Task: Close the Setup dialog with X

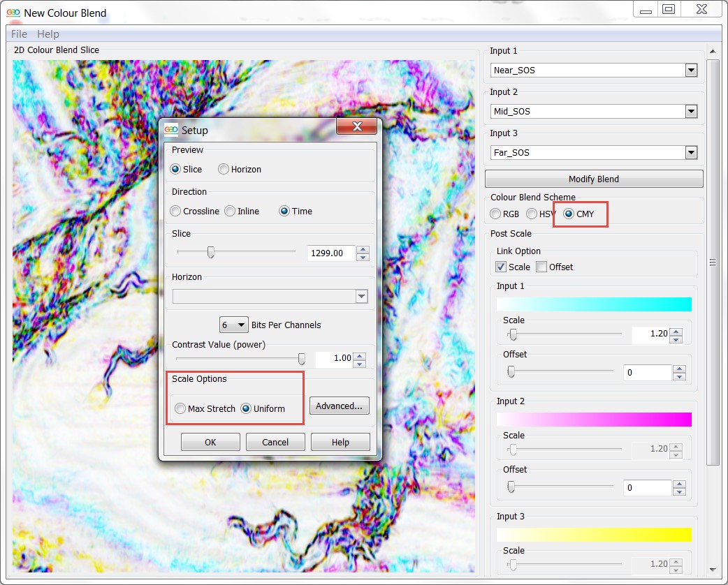Action: click(357, 126)
